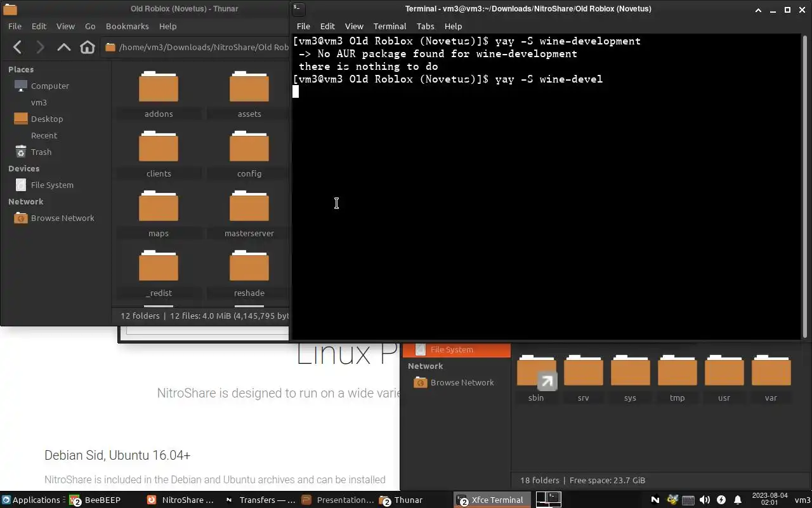Select the reshade folder icon

point(249,265)
